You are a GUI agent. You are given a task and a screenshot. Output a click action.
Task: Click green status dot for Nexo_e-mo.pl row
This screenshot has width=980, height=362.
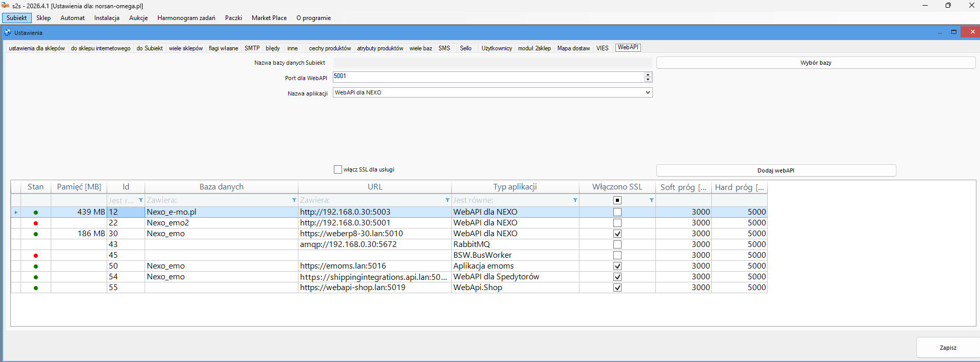coord(35,212)
